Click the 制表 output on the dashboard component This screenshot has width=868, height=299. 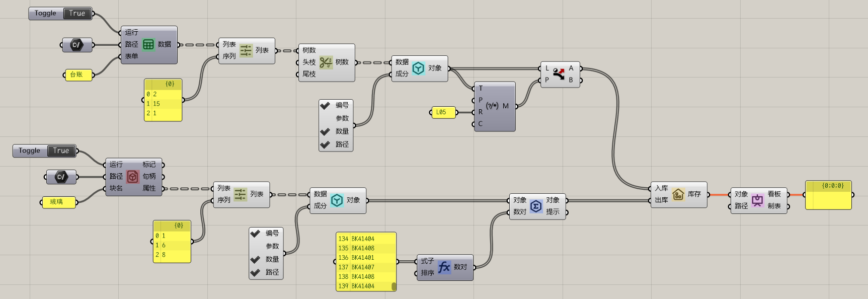coord(774,206)
